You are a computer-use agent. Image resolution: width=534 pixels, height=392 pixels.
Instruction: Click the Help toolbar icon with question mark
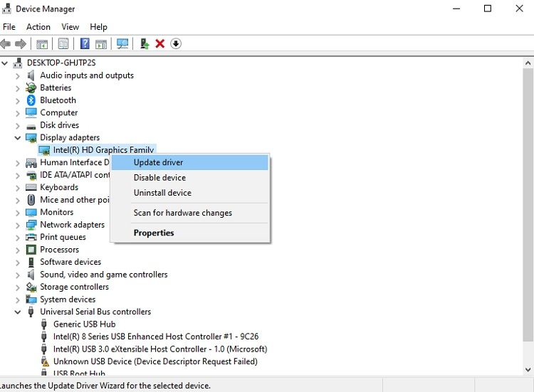click(x=85, y=44)
